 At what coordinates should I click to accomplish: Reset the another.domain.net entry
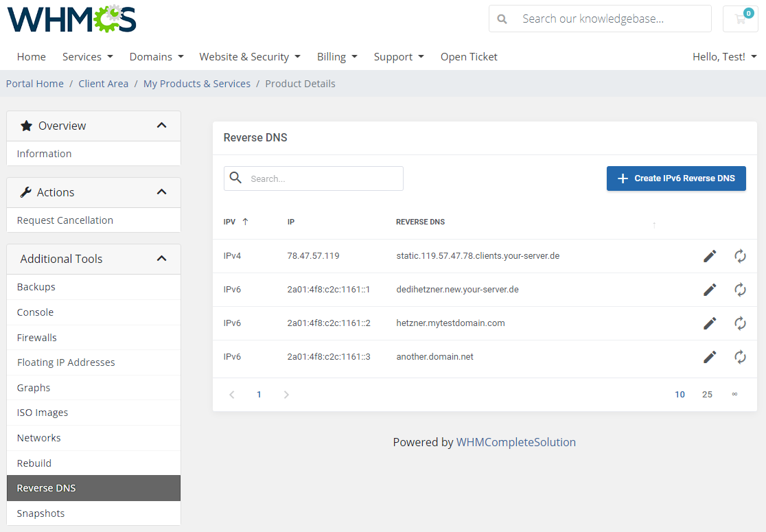click(x=740, y=357)
